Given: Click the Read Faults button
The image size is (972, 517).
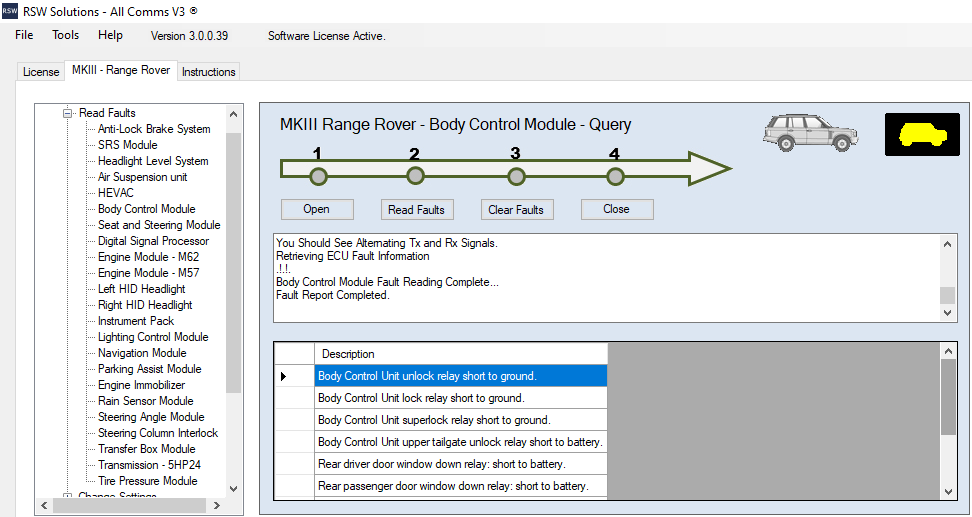Looking at the screenshot, I should point(417,210).
